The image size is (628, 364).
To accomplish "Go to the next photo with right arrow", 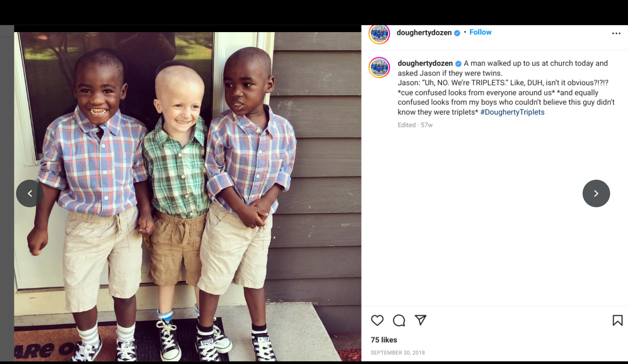I will coord(596,193).
